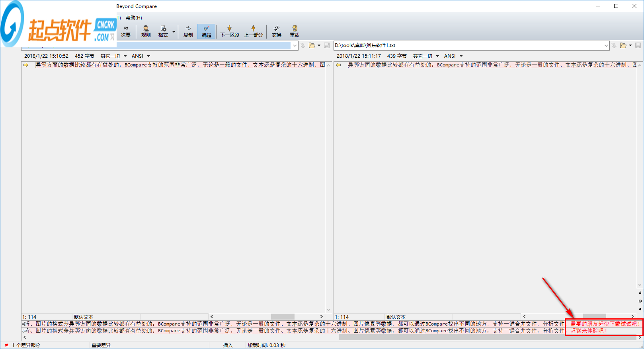Open the left pane folder dropdown arrow
644x349 pixels.
[x=319, y=46]
